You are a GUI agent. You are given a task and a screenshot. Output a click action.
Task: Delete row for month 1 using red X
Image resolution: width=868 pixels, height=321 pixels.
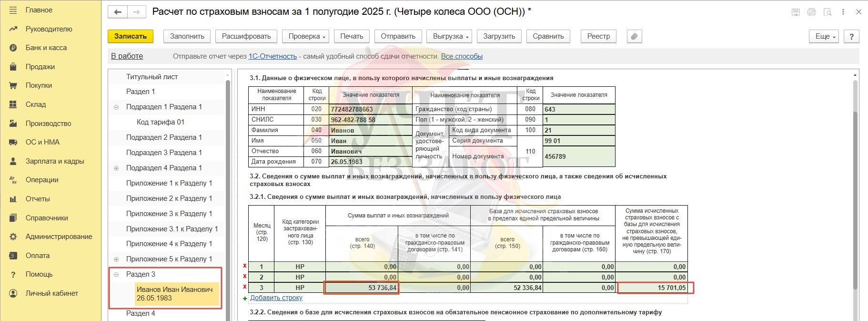[245, 266]
